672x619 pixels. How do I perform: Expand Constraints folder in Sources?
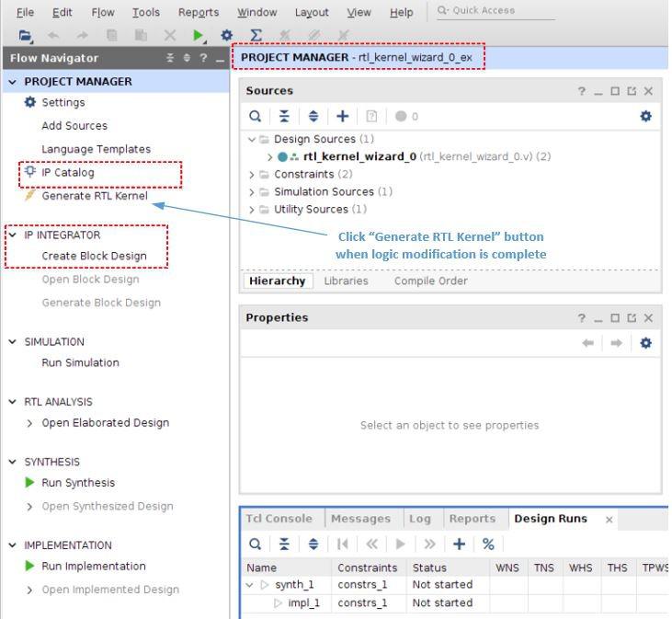[x=252, y=175]
